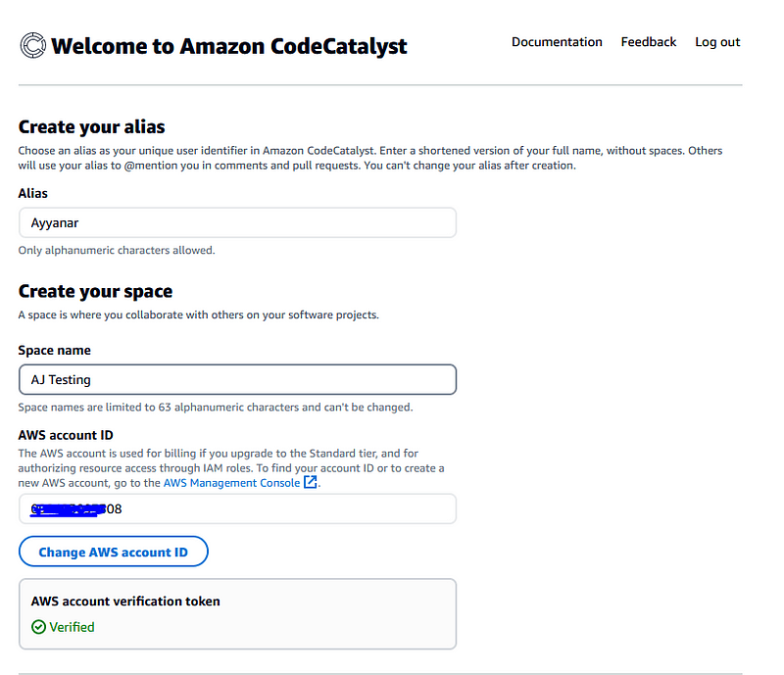Click the Alias field label
The image size is (784, 675).
[x=32, y=193]
